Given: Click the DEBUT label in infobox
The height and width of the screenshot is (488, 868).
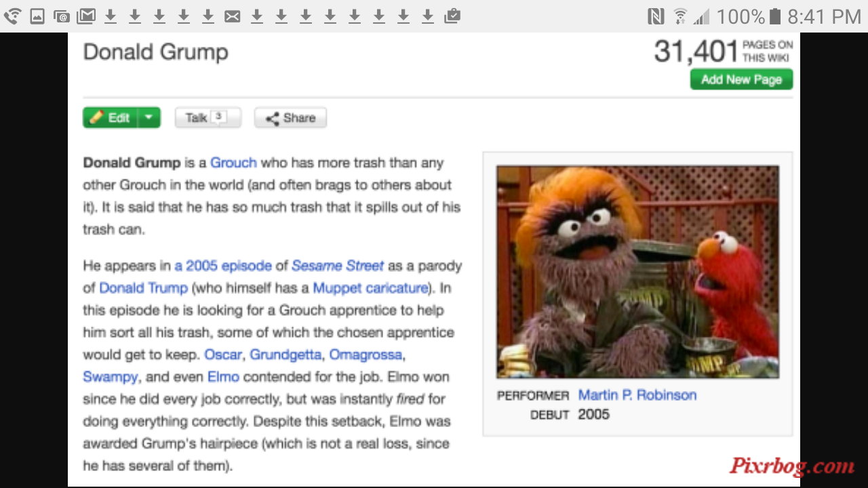Looking at the screenshot, I should 550,415.
